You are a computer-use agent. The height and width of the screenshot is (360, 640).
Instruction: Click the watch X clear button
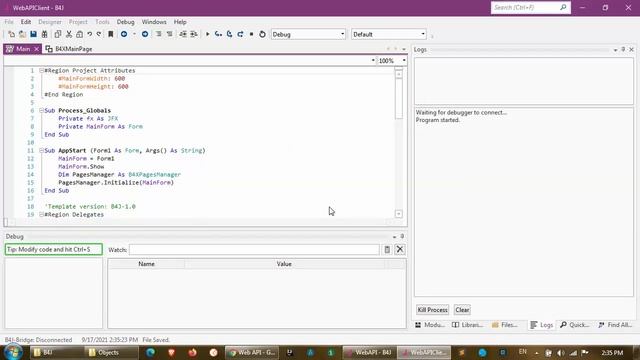click(400, 249)
